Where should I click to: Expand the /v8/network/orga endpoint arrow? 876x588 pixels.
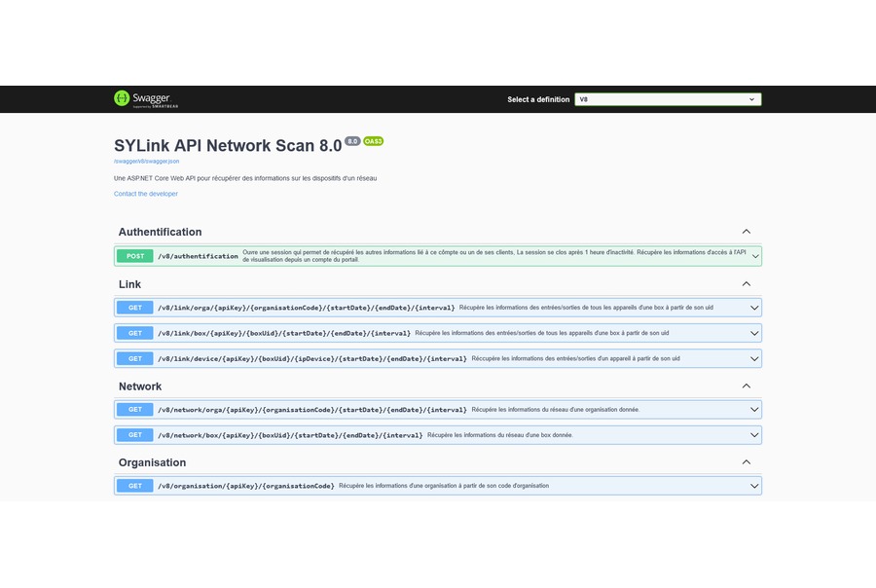click(x=754, y=410)
